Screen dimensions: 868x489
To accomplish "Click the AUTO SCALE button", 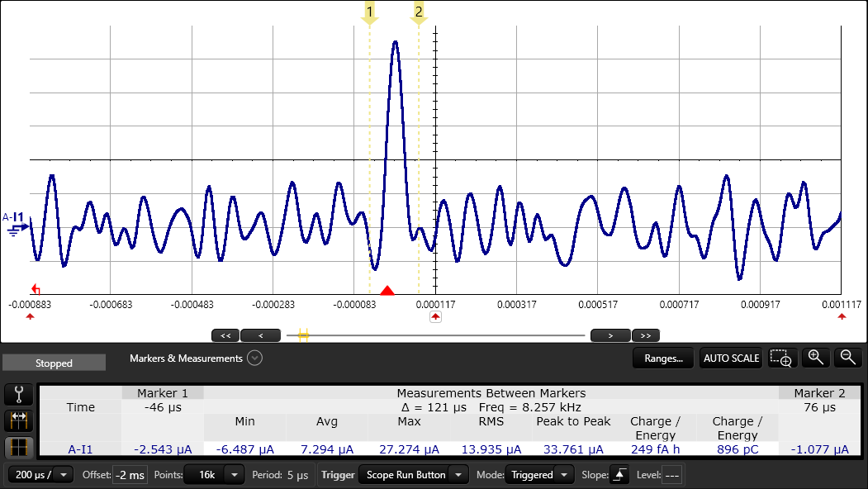I will point(730,358).
